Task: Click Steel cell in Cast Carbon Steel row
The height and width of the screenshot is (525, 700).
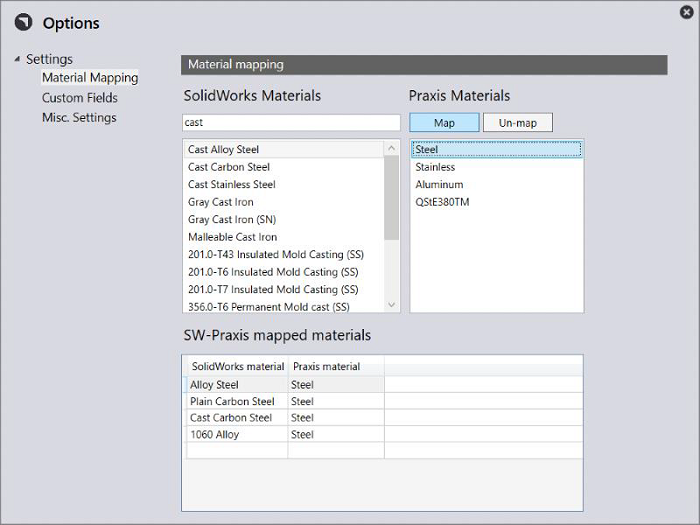Action: pos(336,417)
